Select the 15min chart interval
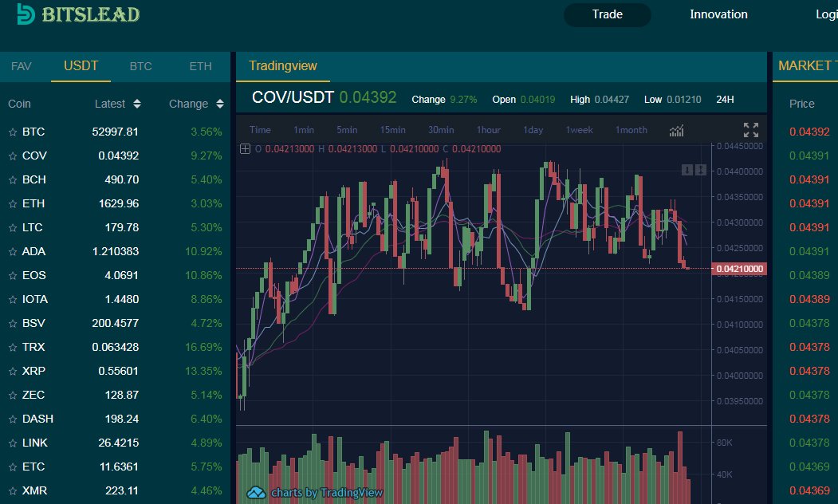 tap(393, 130)
